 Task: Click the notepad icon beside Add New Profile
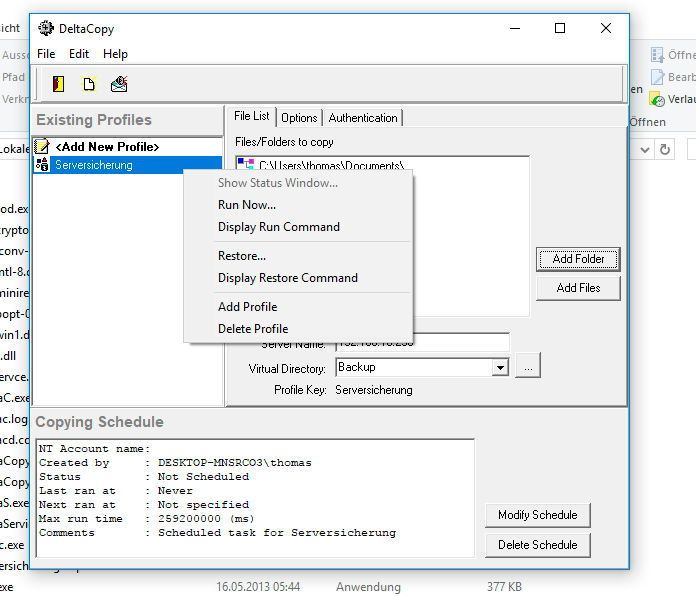tap(42, 146)
